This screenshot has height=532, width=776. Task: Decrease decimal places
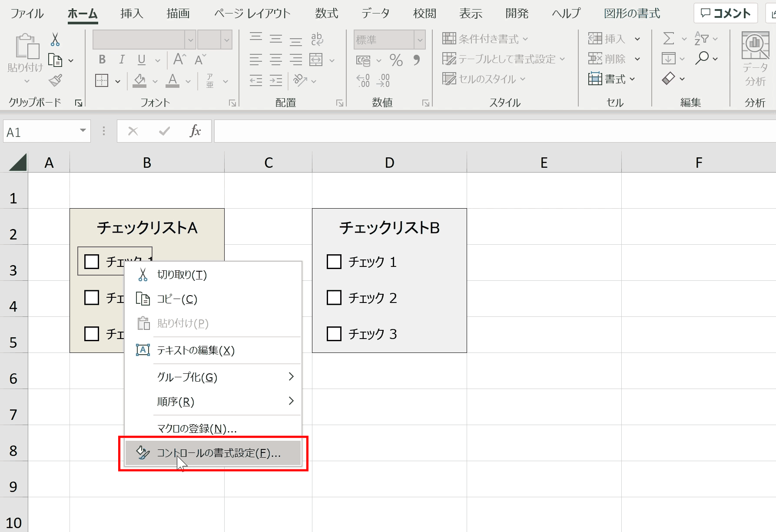383,80
